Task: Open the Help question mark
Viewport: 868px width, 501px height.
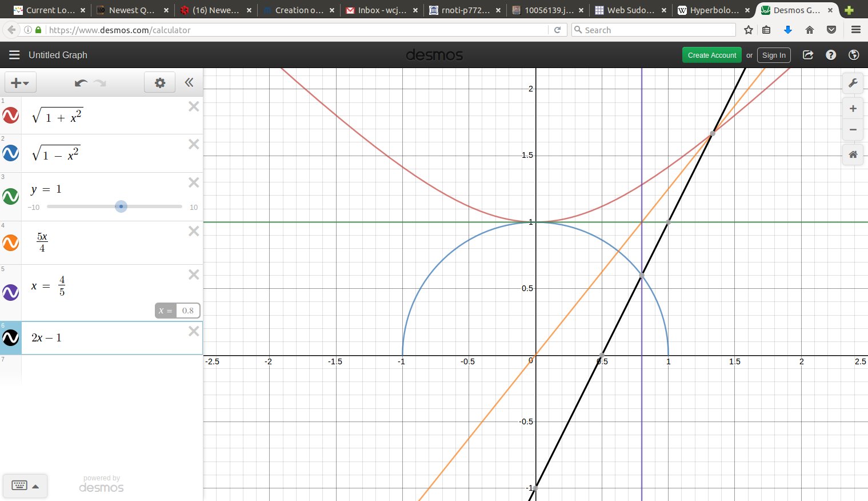Action: click(831, 55)
